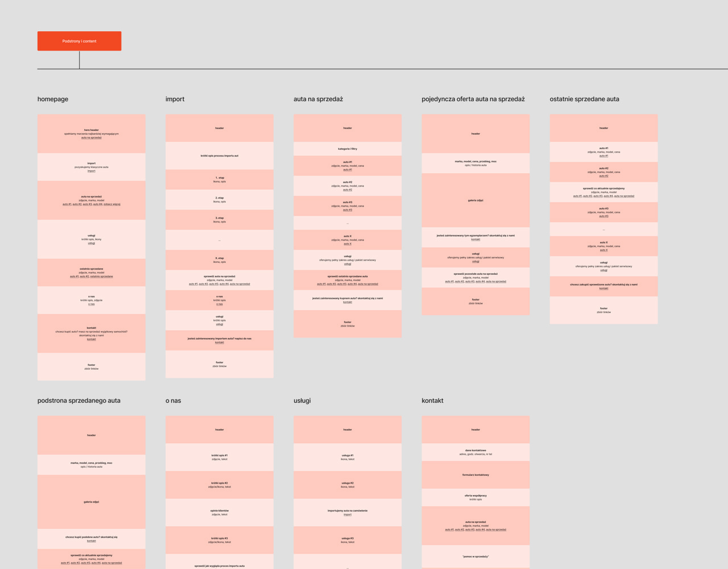Click the "dane kontaktowe" block
The image size is (728, 569).
tap(475, 452)
